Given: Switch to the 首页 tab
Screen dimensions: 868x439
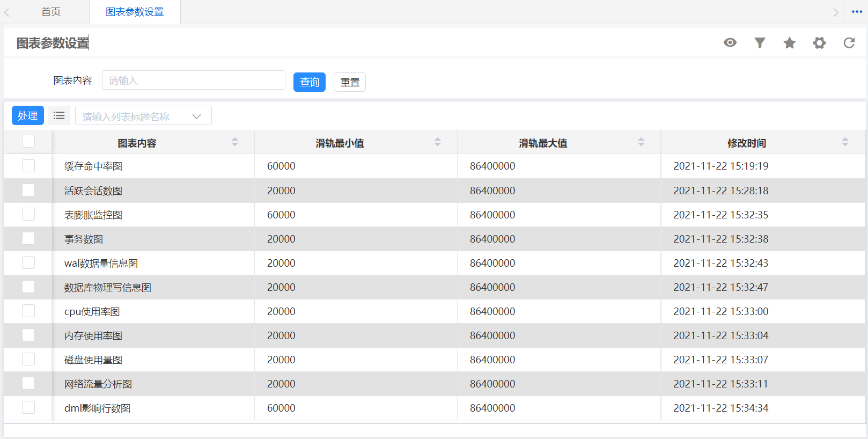Looking at the screenshot, I should [51, 12].
